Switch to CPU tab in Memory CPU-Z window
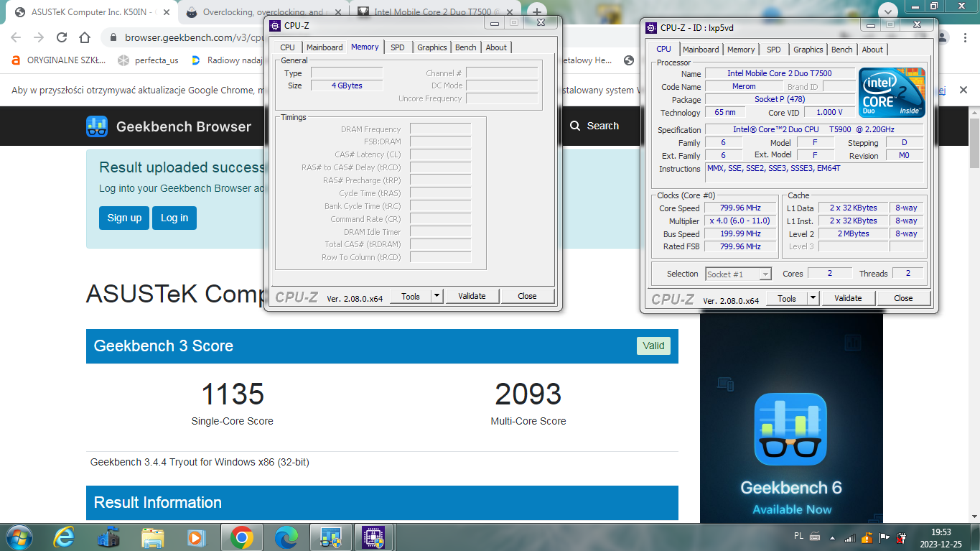980x551 pixels. (x=287, y=47)
